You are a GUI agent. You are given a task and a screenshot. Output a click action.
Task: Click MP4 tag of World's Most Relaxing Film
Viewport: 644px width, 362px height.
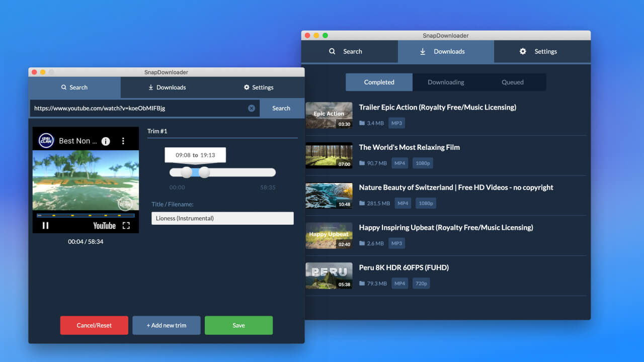click(399, 163)
